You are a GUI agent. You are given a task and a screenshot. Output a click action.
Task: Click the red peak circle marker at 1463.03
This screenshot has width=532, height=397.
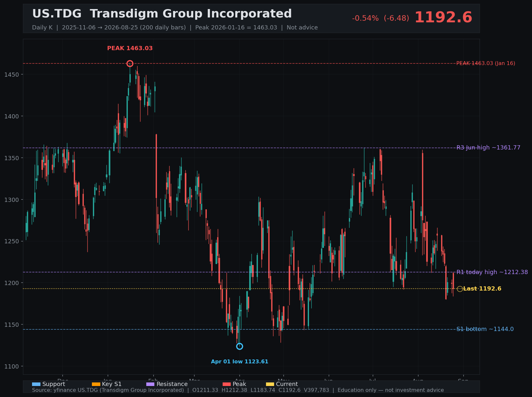click(x=130, y=63)
